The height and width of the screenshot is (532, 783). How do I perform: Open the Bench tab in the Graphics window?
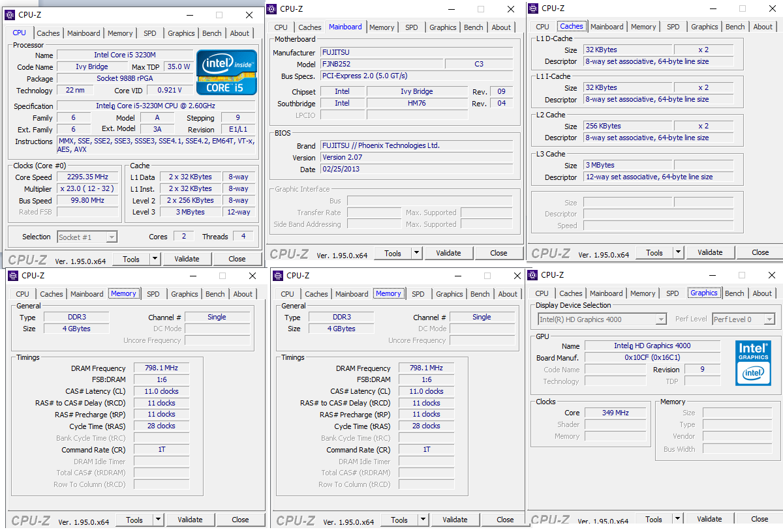coord(735,293)
